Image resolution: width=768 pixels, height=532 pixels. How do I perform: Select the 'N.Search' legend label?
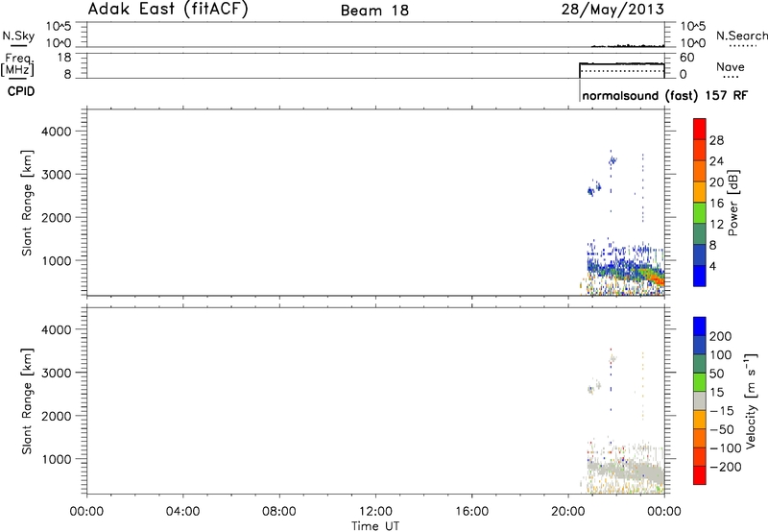point(742,36)
